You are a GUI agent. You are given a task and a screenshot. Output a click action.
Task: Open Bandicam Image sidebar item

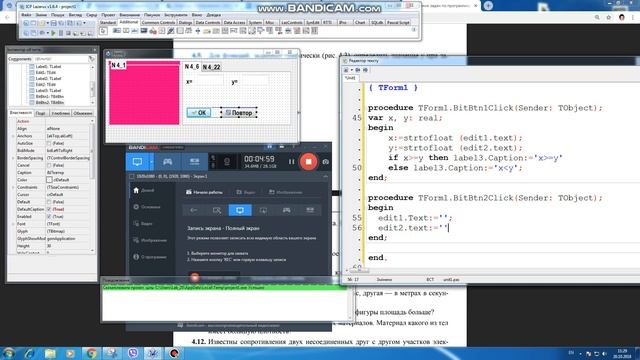pyautogui.click(x=150, y=240)
